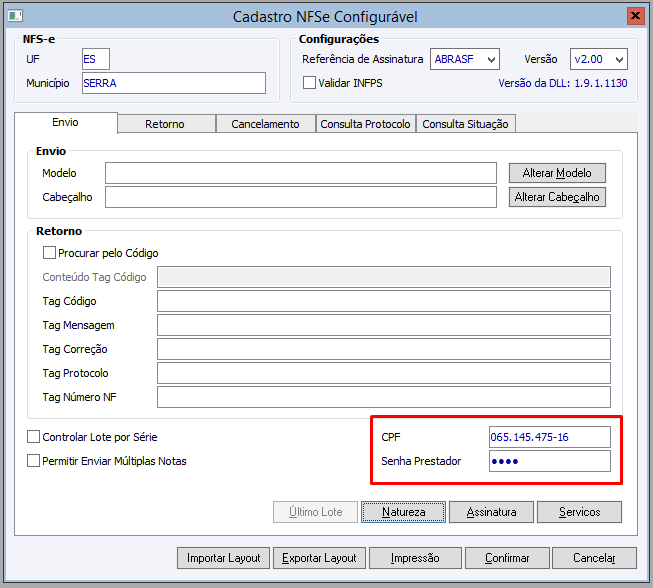Tick Permitir Enviar Múltiplas Notas checkbox
The height and width of the screenshot is (588, 653).
[34, 461]
